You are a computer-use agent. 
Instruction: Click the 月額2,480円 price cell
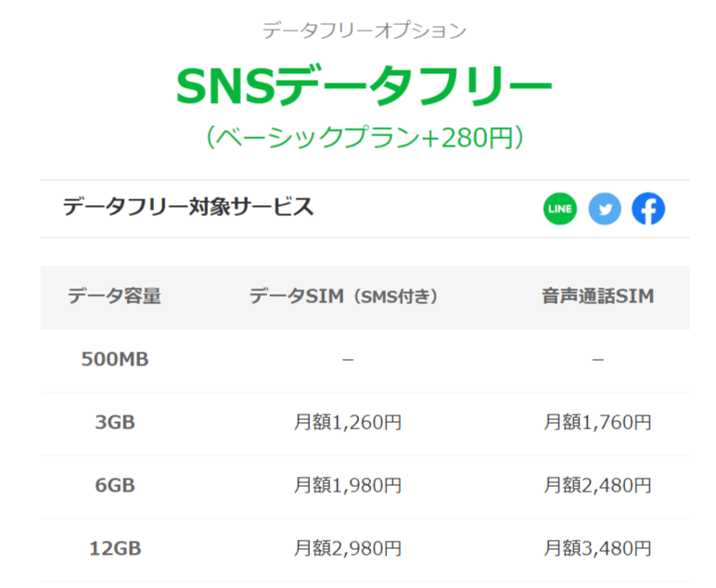(597, 485)
